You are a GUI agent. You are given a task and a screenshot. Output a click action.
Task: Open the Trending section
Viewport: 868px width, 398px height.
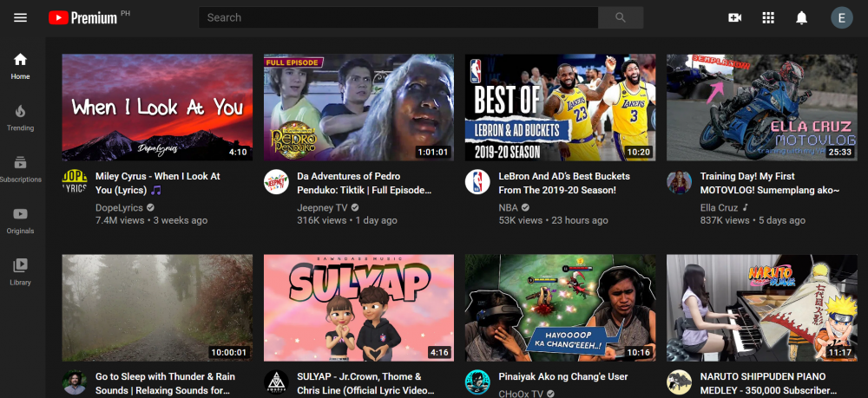21,118
